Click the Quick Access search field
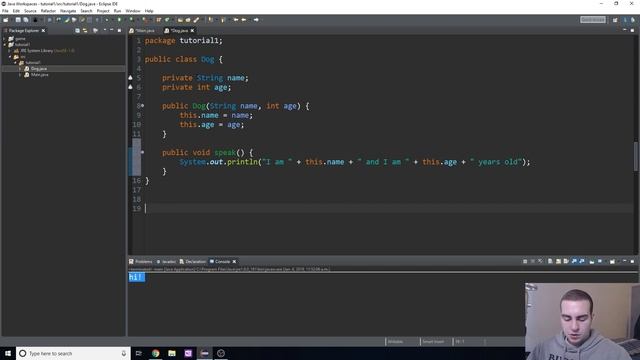The image size is (640, 360). [593, 20]
